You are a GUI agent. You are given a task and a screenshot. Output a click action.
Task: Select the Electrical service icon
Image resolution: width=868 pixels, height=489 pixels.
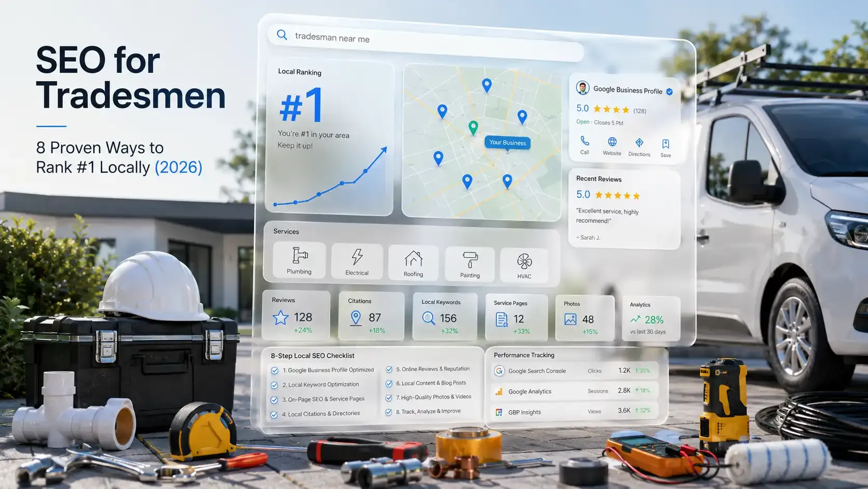357,257
